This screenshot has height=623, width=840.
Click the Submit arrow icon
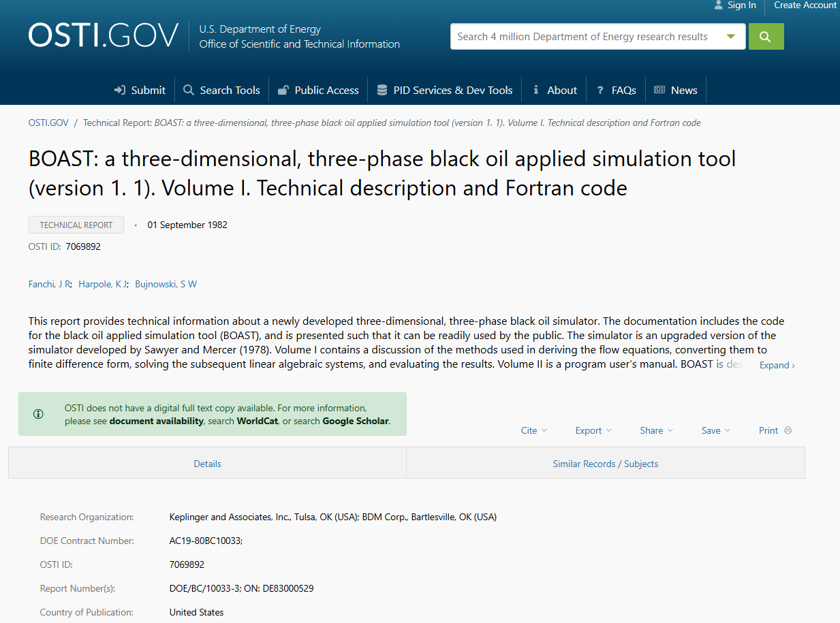(120, 91)
